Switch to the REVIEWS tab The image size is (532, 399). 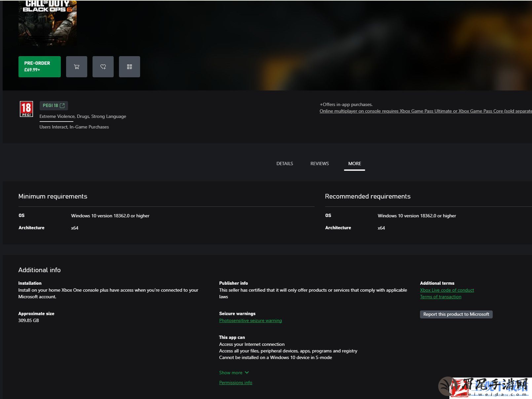click(320, 163)
